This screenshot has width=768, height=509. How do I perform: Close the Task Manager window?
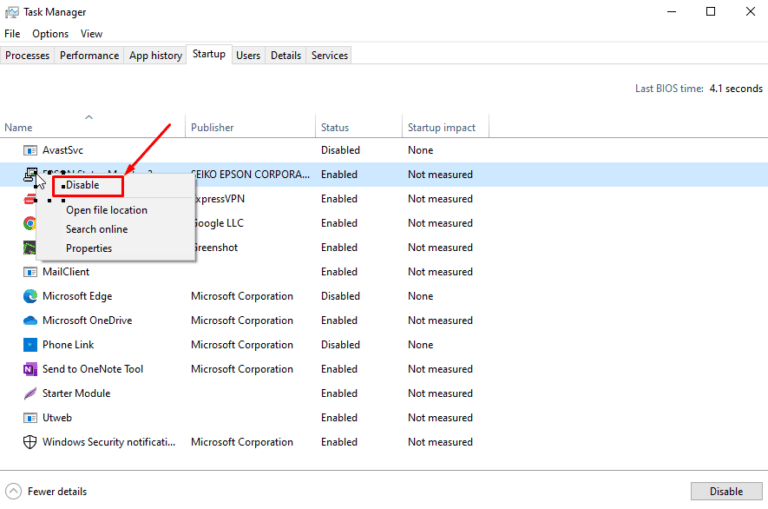click(750, 12)
